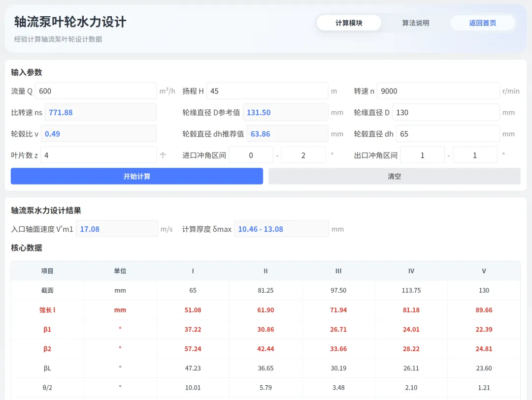Image resolution: width=532 pixels, height=400 pixels.
Task: Click the 比转速 ns result field
Action: (101, 112)
